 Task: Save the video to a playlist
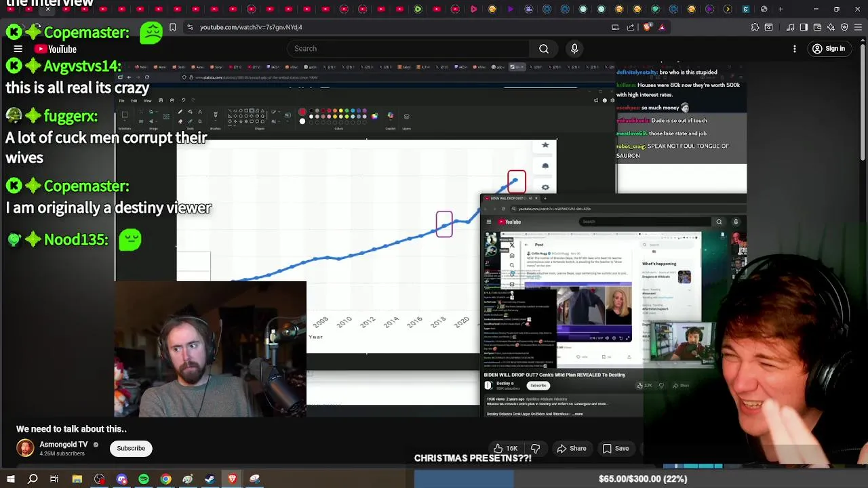pos(616,448)
